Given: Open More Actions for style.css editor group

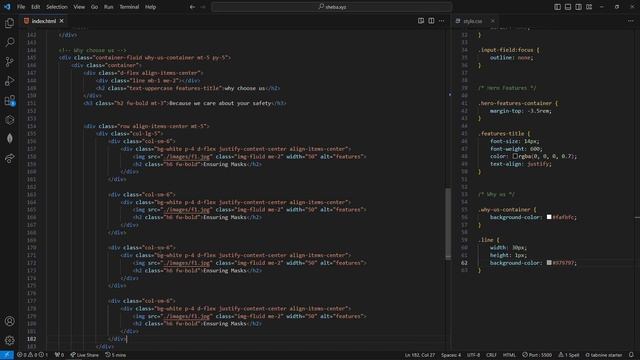Looking at the screenshot, I should point(631,21).
